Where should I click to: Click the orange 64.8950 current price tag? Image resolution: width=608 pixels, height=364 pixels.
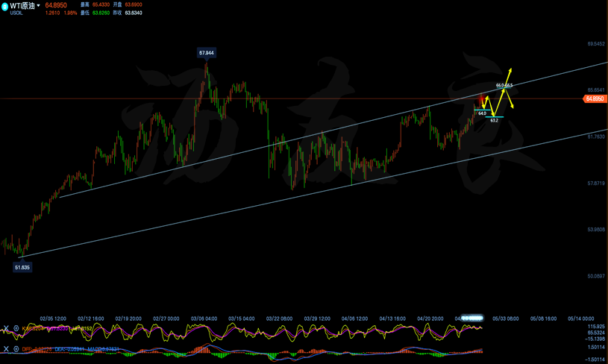tap(594, 98)
